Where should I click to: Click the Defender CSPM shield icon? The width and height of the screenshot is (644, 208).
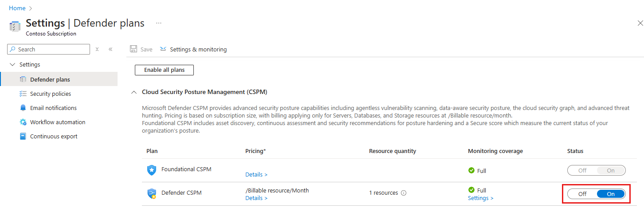152,194
